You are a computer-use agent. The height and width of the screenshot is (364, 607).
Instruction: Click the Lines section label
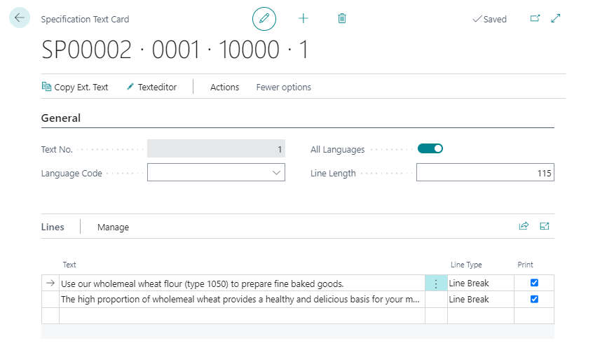pos(53,227)
